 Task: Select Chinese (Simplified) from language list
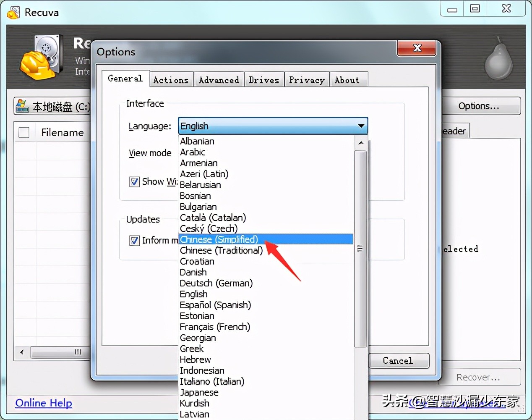pos(219,239)
